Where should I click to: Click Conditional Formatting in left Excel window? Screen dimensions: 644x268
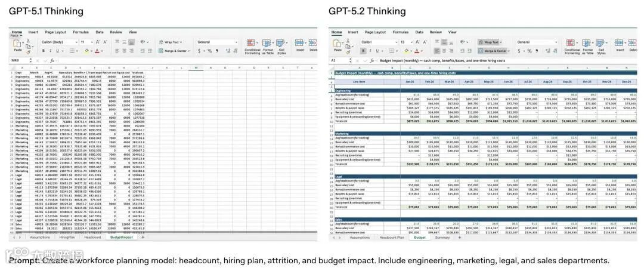[x=252, y=47]
